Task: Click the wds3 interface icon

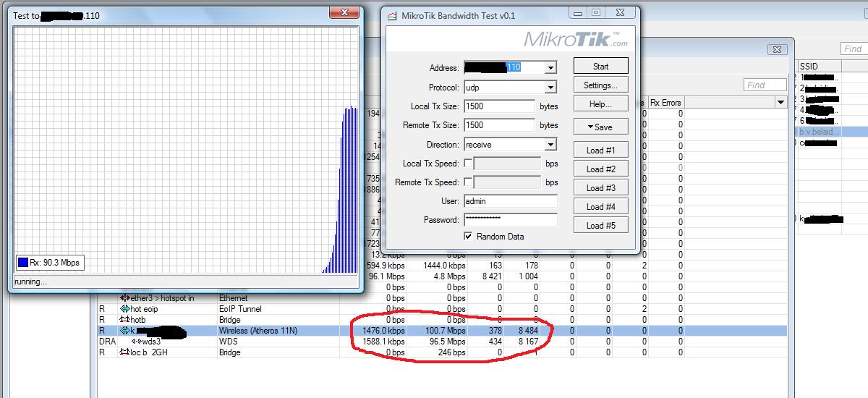Action: coord(136,342)
